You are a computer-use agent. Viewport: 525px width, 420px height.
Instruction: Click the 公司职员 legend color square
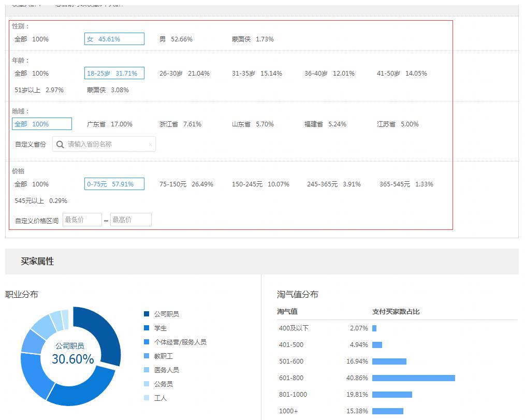(x=147, y=314)
